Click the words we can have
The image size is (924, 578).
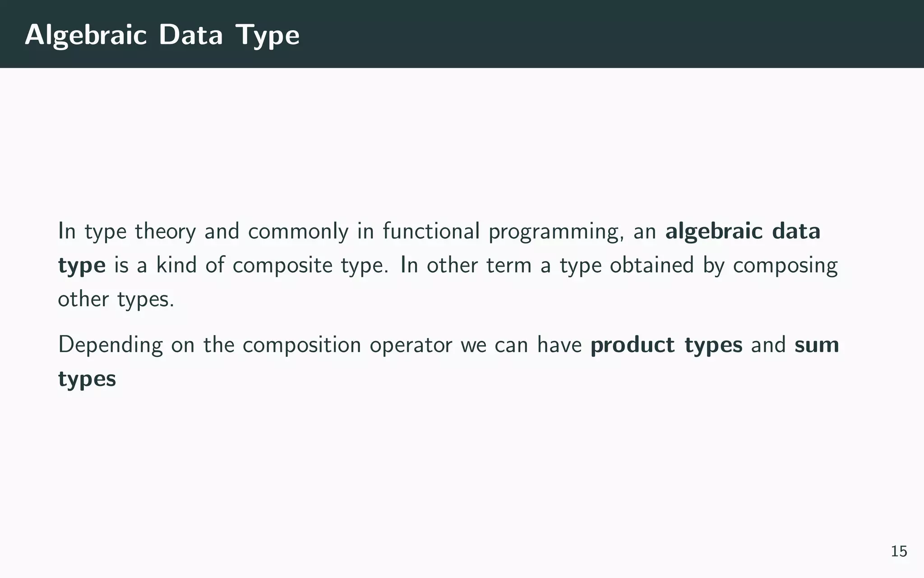[x=521, y=345]
